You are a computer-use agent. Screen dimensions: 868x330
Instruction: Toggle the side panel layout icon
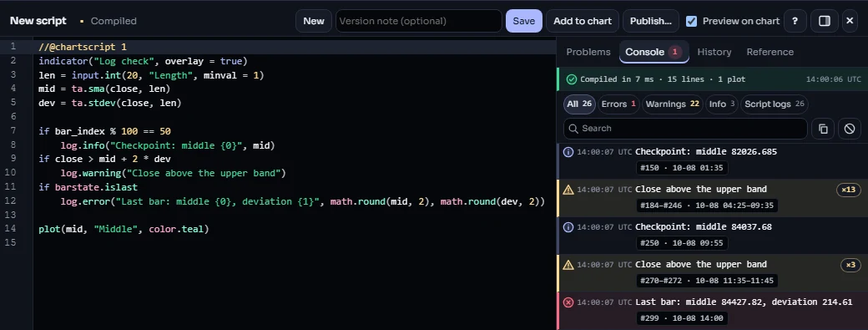(x=825, y=21)
